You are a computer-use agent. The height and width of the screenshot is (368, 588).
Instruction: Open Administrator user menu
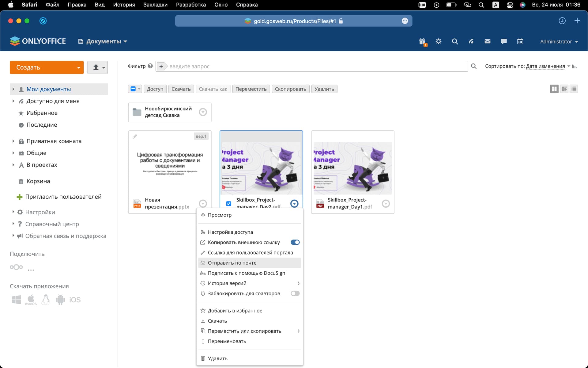[x=559, y=41]
